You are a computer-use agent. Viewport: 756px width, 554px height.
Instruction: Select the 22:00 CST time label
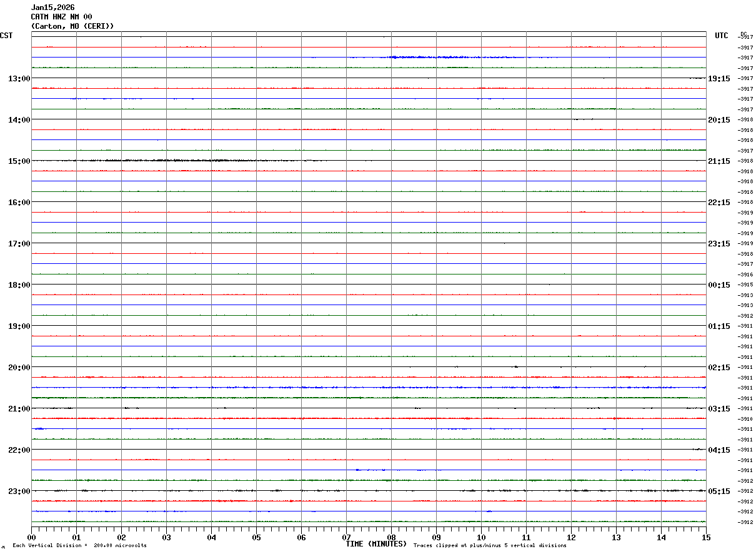19,450
